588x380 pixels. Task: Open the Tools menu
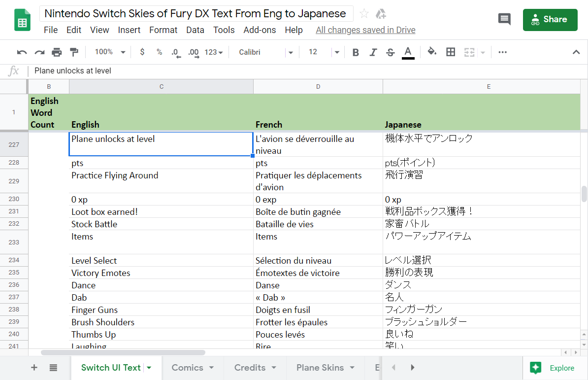tap(224, 30)
